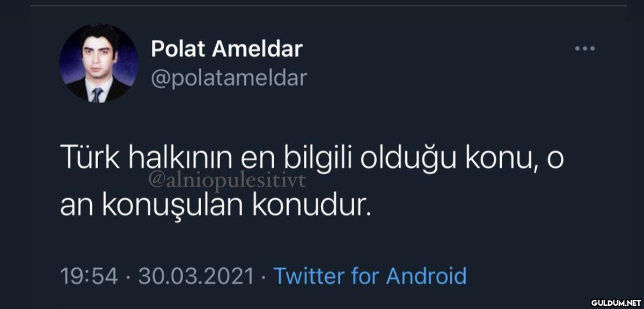Click the tie in the avatar photo
644x309 pixels.
(x=97, y=95)
